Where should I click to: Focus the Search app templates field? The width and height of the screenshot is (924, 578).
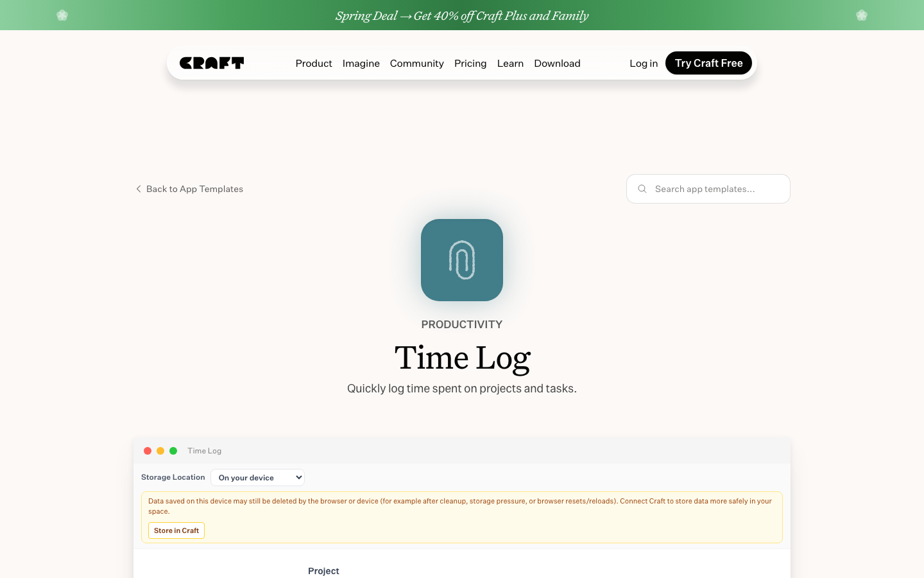click(x=708, y=189)
